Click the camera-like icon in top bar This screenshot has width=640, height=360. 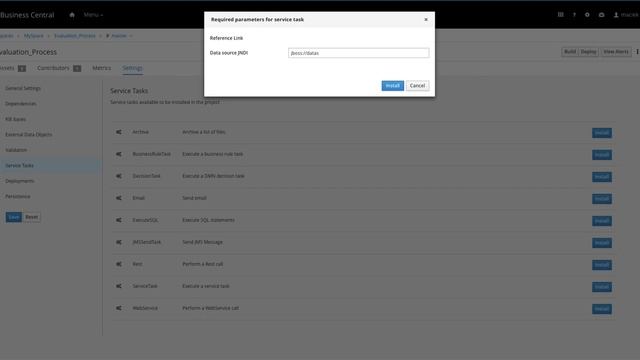click(x=601, y=15)
